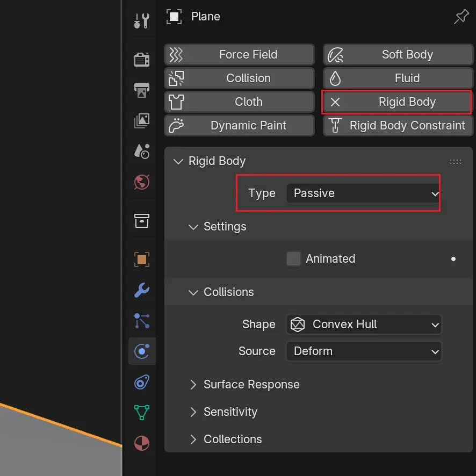Open the Tool properties tab
Viewport: 476px width, 476px height.
[142, 20]
